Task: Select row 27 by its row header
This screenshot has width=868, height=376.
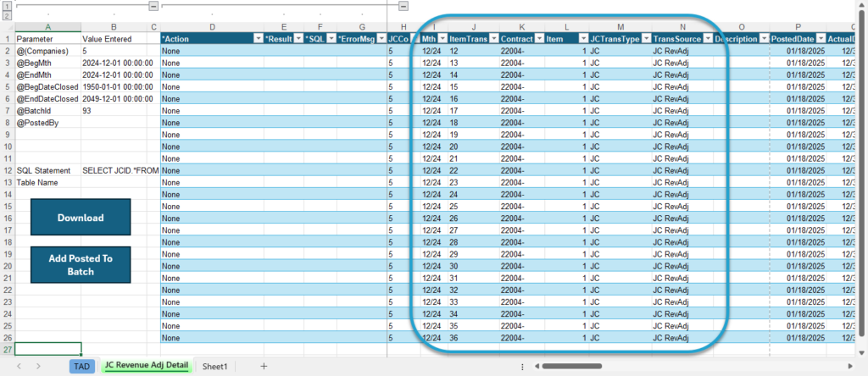Action: [7, 350]
